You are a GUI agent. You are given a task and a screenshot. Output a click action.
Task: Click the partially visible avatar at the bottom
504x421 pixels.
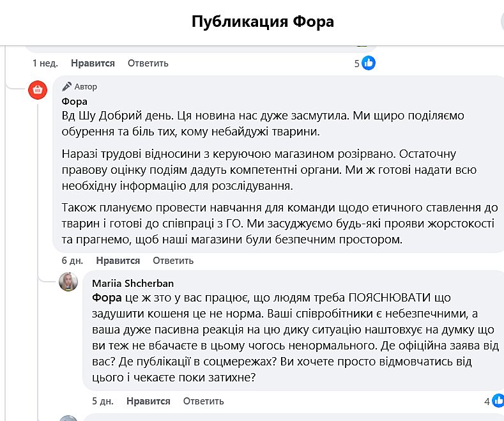(x=68, y=418)
